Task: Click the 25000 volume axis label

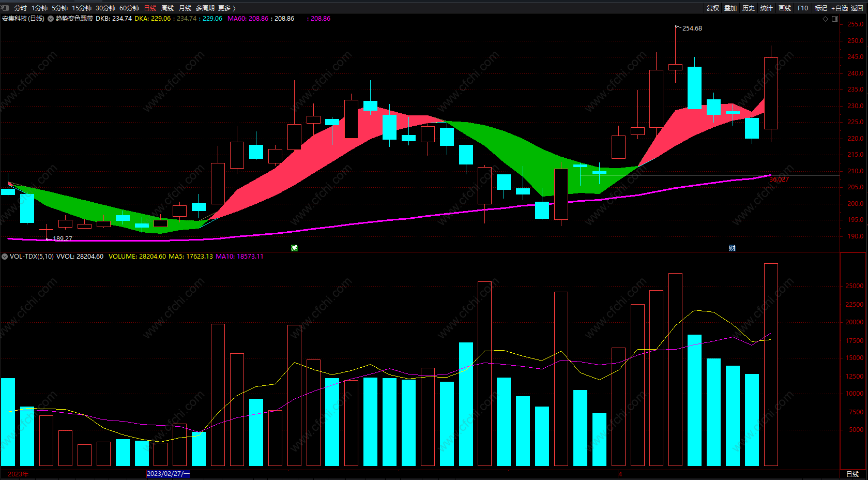Action: 854,286
